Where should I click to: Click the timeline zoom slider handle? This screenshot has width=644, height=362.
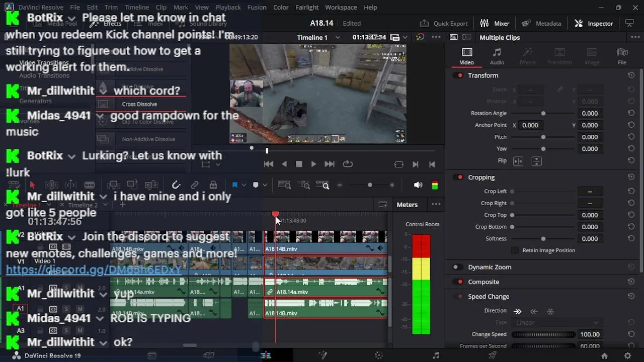tap(370, 185)
